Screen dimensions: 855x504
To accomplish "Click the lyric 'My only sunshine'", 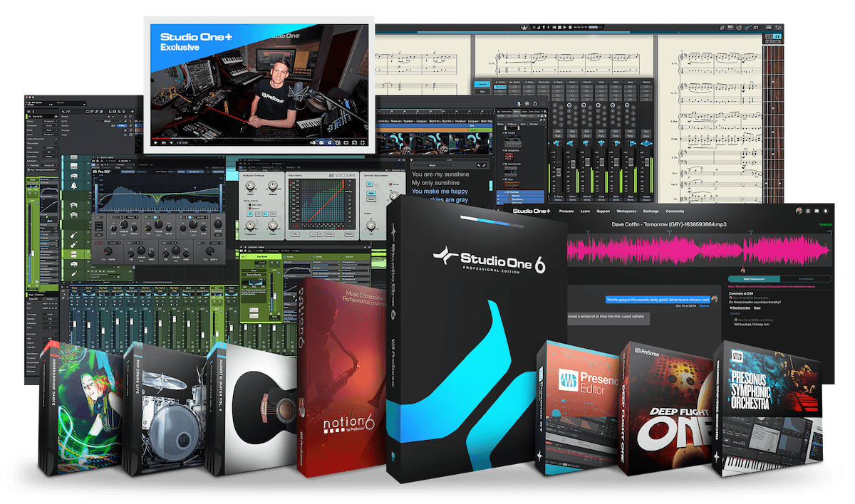I will click(435, 183).
